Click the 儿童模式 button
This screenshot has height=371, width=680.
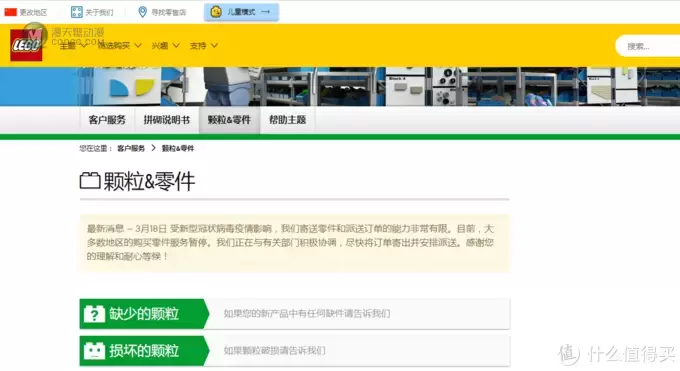[x=242, y=12]
